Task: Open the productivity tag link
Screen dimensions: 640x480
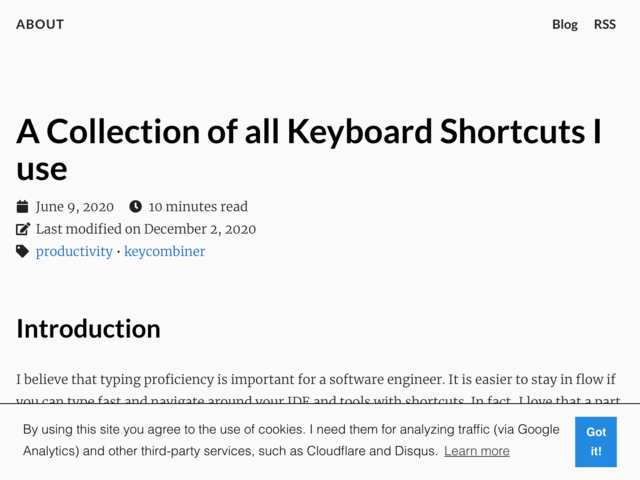Action: (x=74, y=251)
